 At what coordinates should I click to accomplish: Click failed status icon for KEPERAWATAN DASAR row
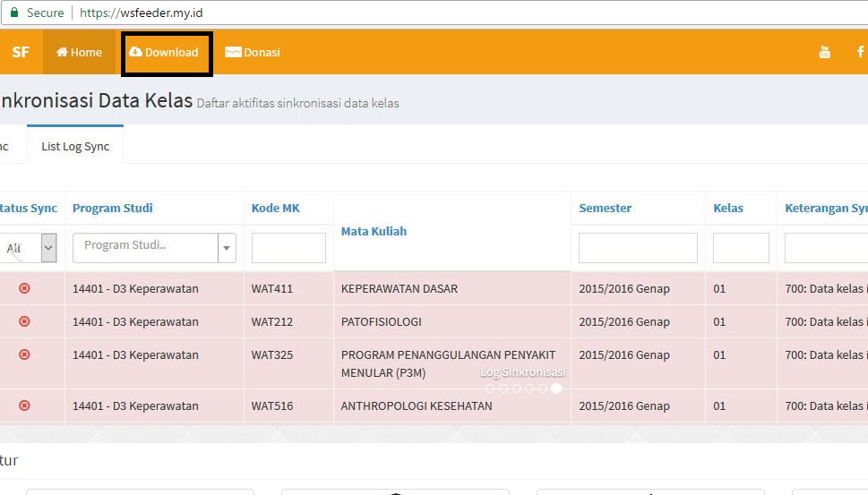24,288
